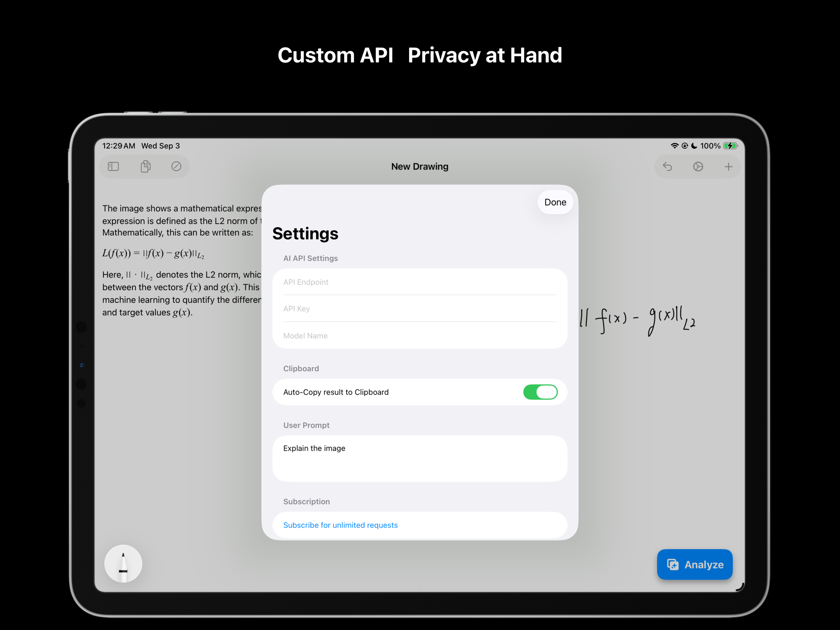Click the typeset L(f(x)) formula
This screenshot has height=630, width=840.
[154, 254]
